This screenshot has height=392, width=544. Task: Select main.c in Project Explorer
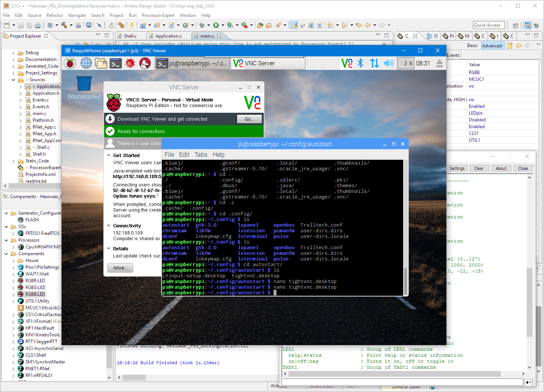(x=39, y=114)
